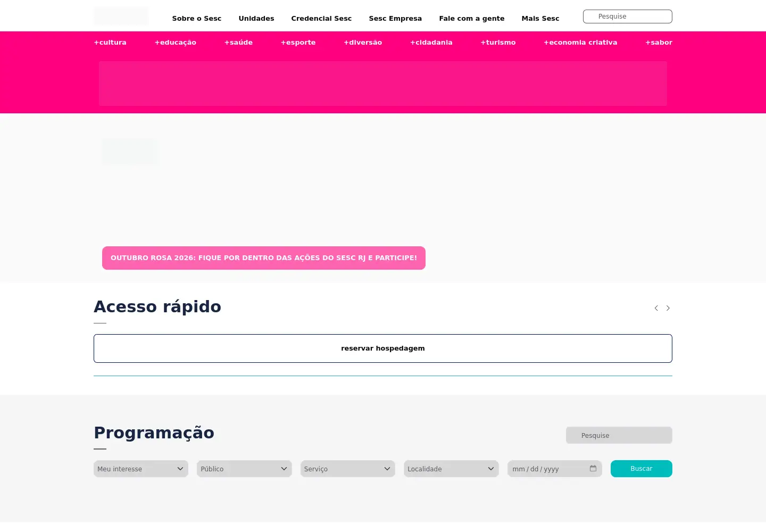Select Fale com a gente
Screen dimensions: 766x532
(472, 18)
